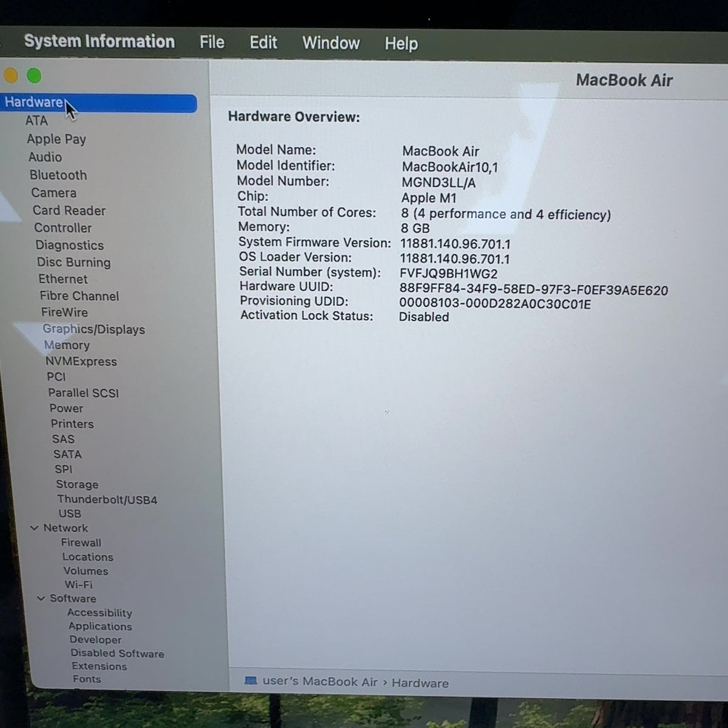
Task: Click the yellow minimize window button
Action: [x=10, y=75]
